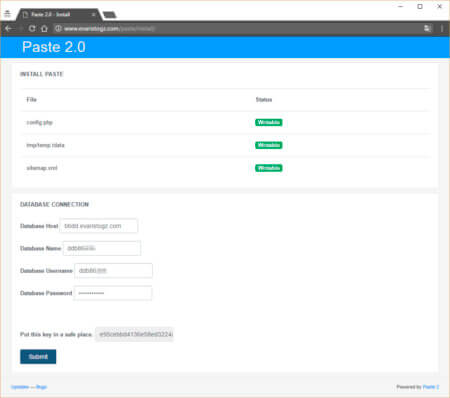This screenshot has width=450, height=398.
Task: Focus the Database Password field
Action: coord(113,293)
